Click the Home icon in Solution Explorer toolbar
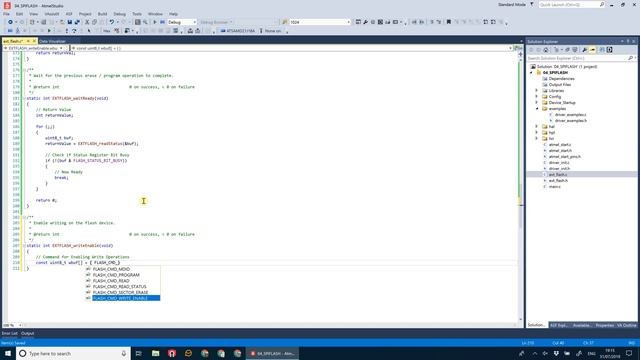 coord(546,50)
